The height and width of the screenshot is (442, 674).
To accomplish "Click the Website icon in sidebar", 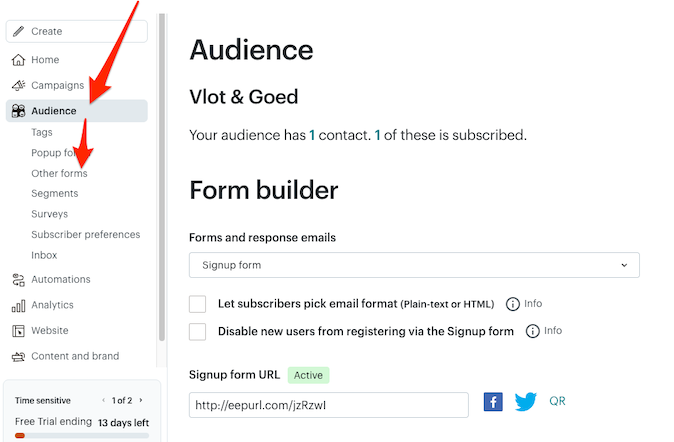I will pyautogui.click(x=18, y=331).
